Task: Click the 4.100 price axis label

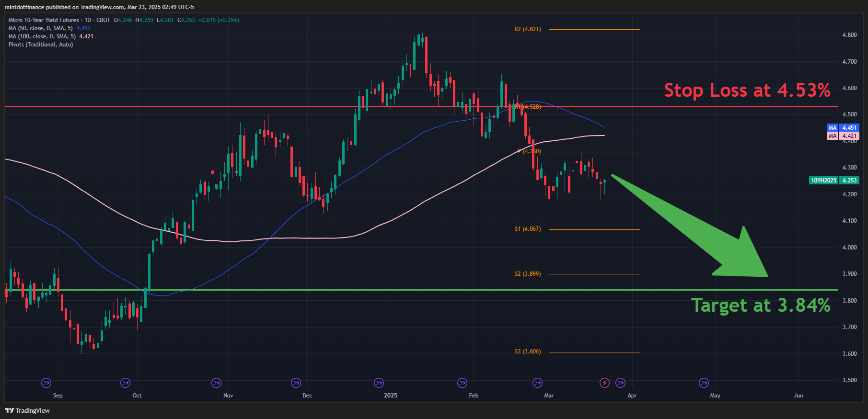Action: coord(849,221)
